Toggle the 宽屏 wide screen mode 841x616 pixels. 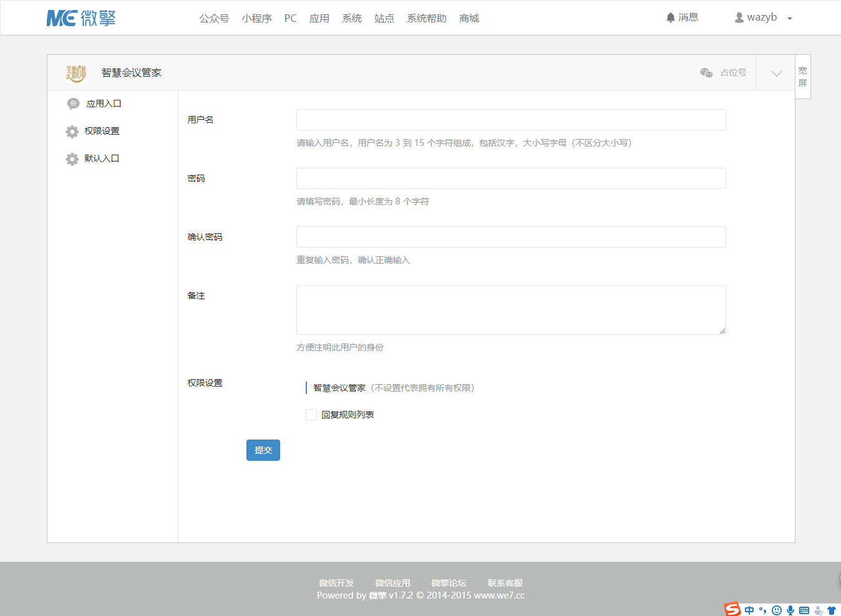[803, 77]
